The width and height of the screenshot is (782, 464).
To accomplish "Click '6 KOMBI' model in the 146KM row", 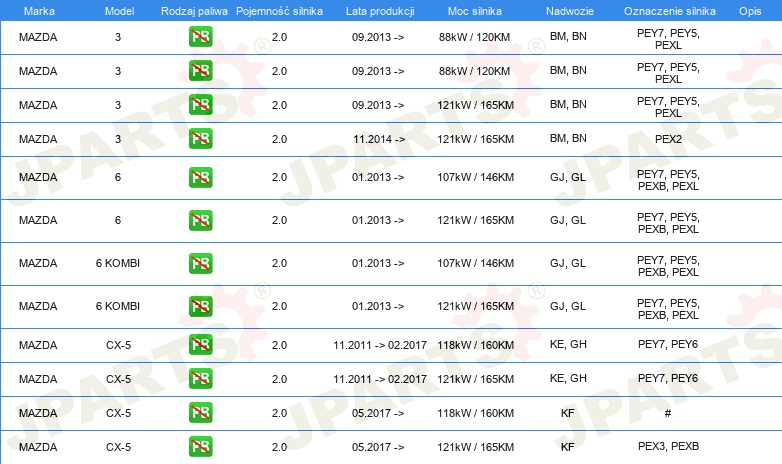I will (118, 263).
